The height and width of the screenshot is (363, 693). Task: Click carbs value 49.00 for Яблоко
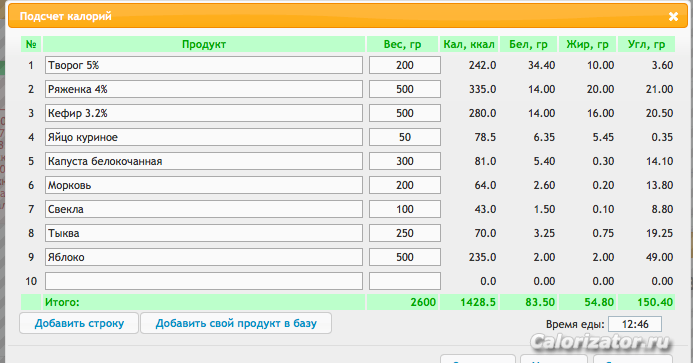point(659,257)
